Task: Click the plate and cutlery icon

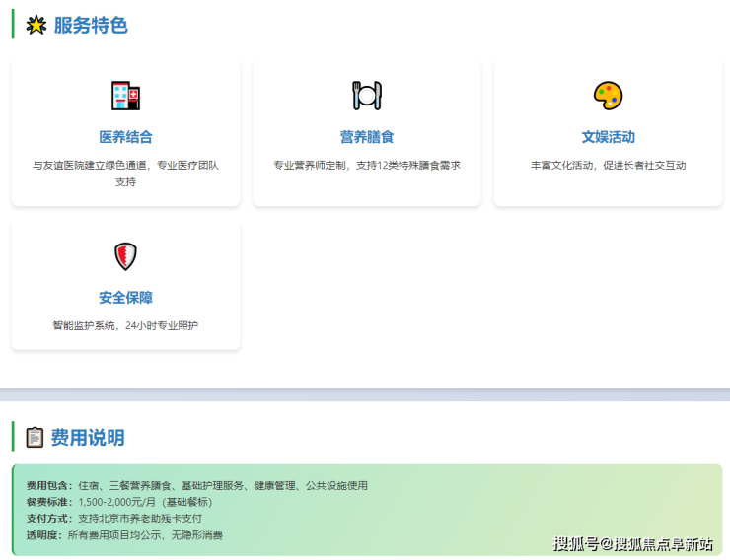Action: pos(366,96)
